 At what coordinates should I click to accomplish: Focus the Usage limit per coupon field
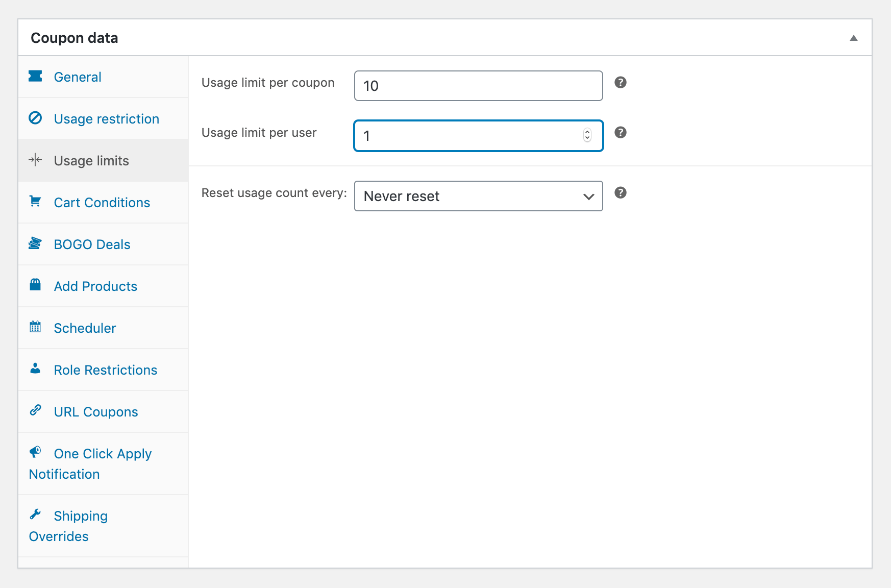pos(478,86)
